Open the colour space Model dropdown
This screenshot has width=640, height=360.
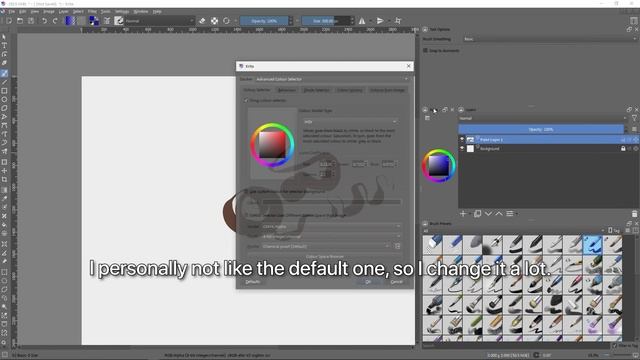tap(331, 227)
